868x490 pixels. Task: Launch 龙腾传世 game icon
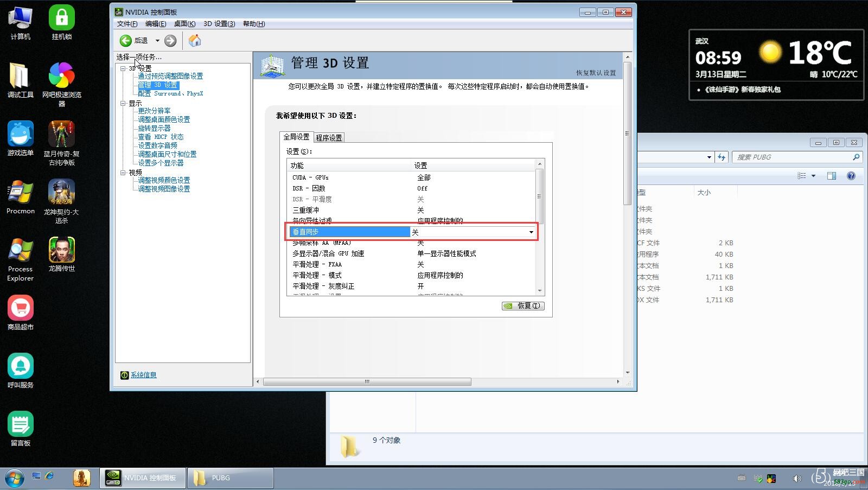coord(62,254)
